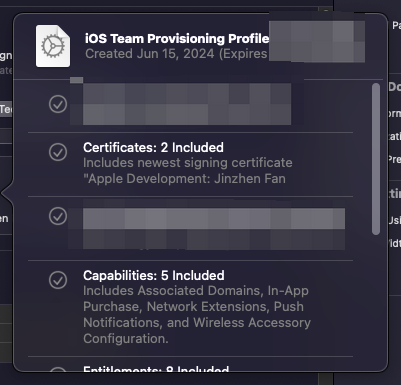
Task: Click the Wireless Accessory Configuration description text
Action: pos(197,330)
